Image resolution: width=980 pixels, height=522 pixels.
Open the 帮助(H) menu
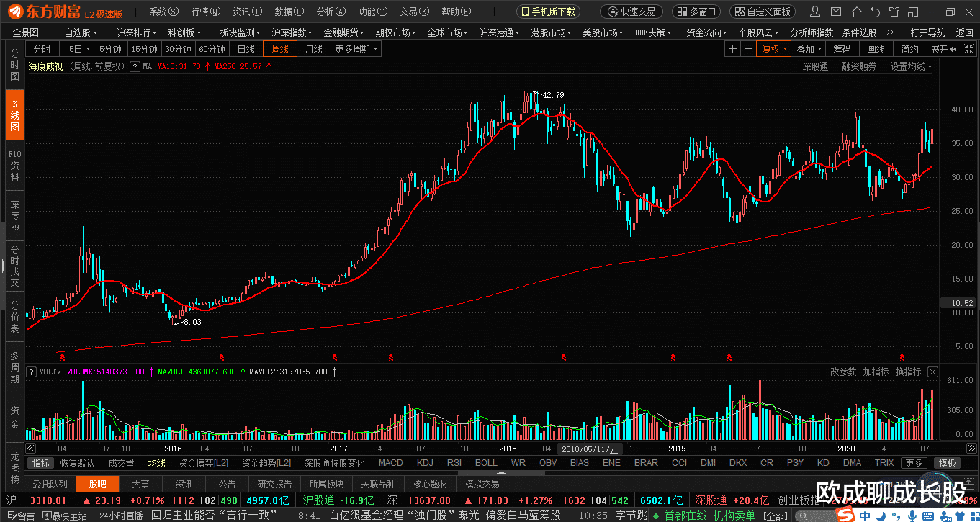coord(456,12)
